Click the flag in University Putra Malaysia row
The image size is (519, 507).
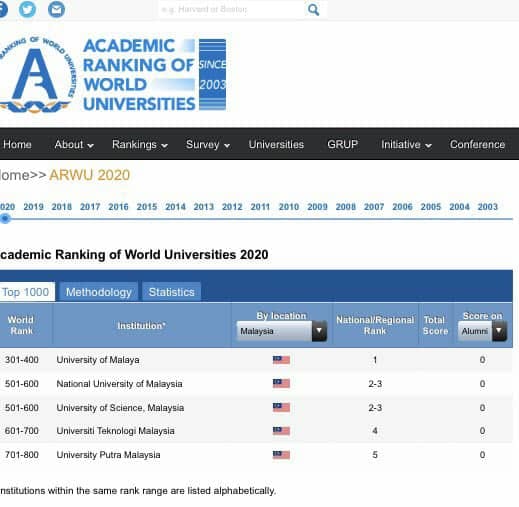coord(281,455)
